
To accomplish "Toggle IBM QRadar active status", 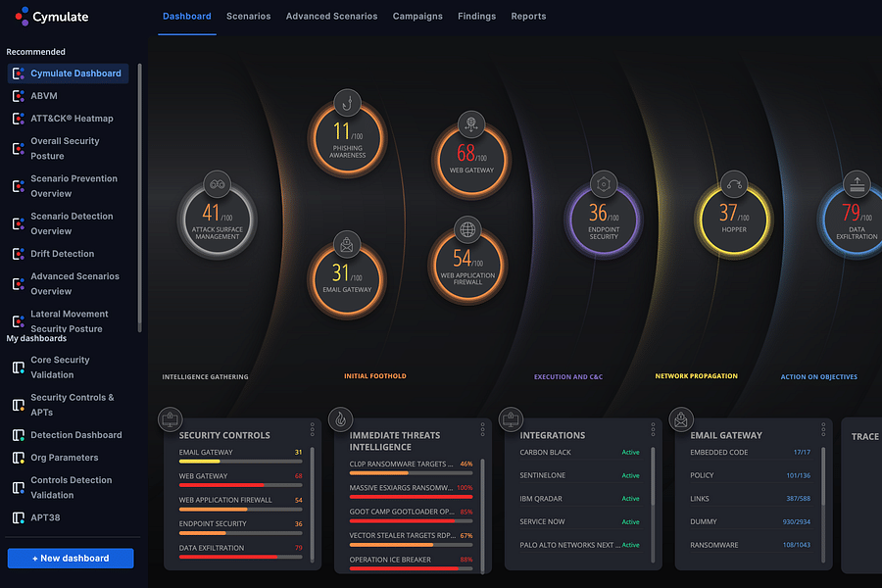I will click(x=631, y=498).
